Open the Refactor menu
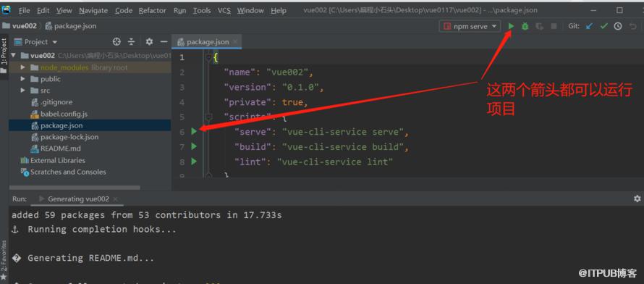This screenshot has height=284, width=644. [x=153, y=11]
